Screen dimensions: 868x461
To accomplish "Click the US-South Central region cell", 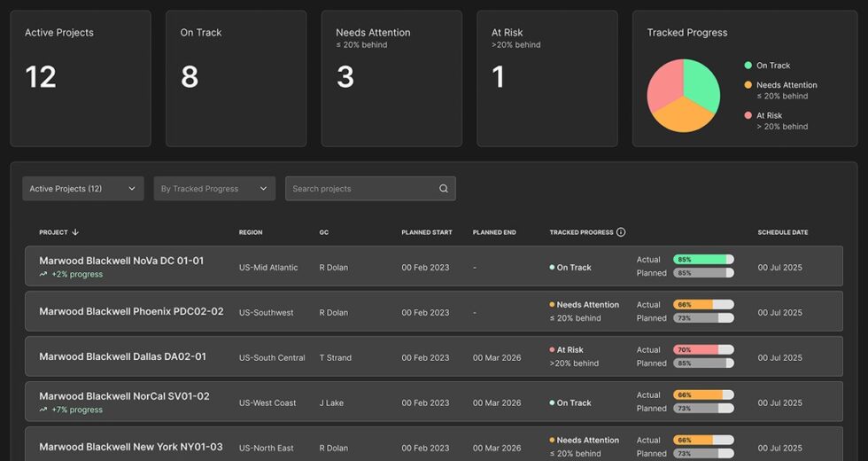I will (272, 358).
